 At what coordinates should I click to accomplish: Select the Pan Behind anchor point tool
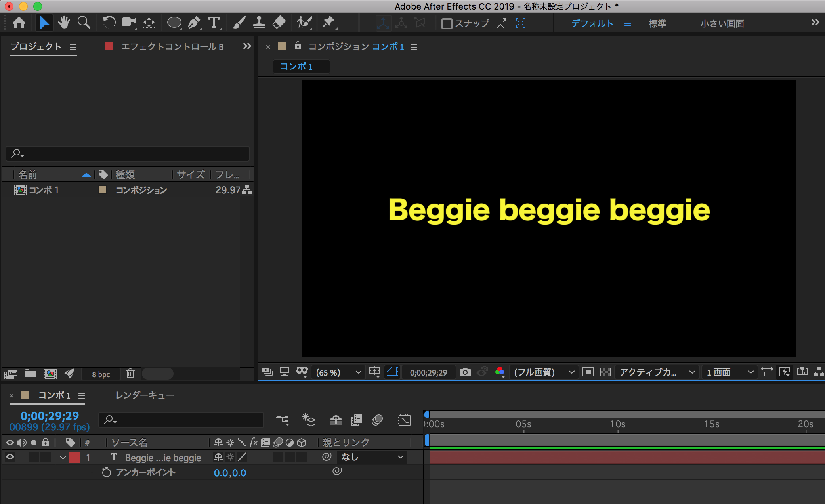click(149, 23)
